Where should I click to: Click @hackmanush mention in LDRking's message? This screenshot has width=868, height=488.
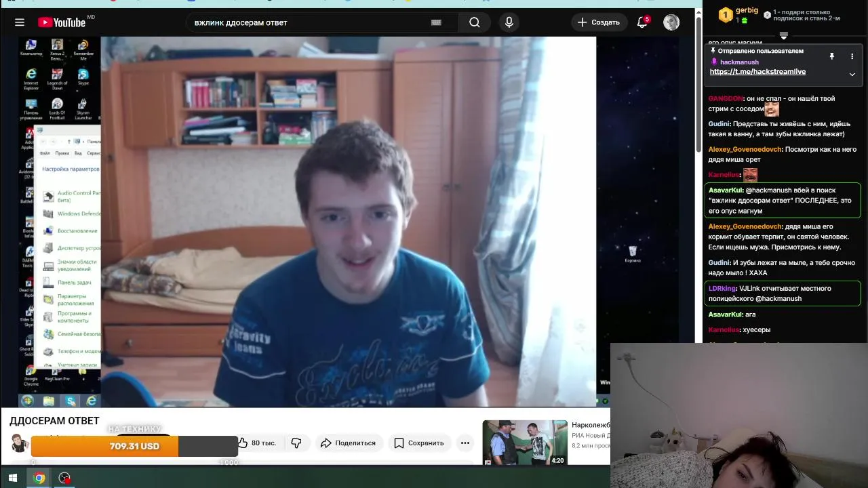click(778, 299)
